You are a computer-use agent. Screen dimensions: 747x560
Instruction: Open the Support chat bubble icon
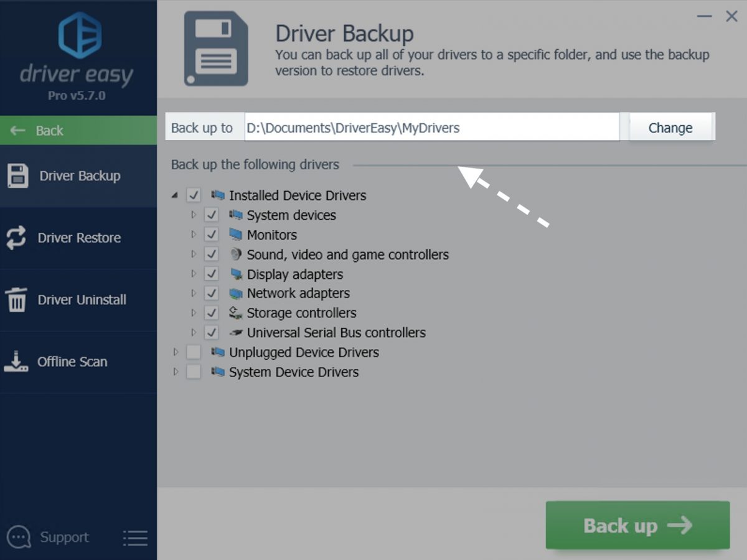click(19, 537)
